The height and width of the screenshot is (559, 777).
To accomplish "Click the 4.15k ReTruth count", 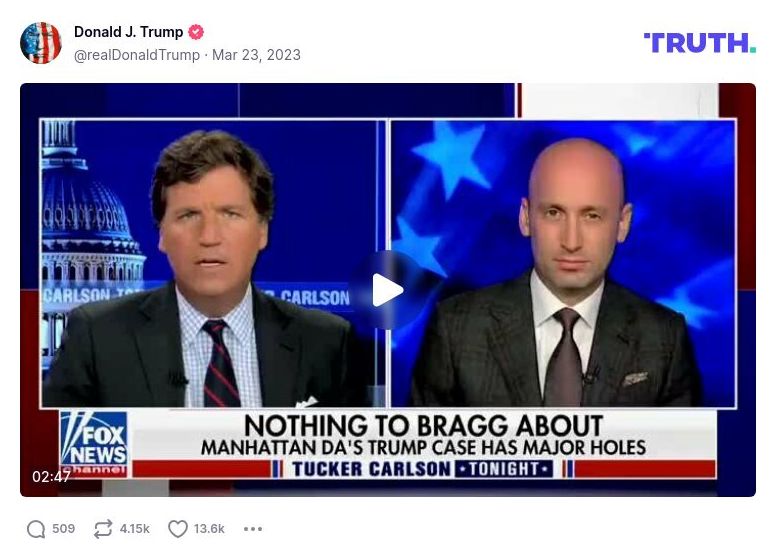I will (134, 529).
